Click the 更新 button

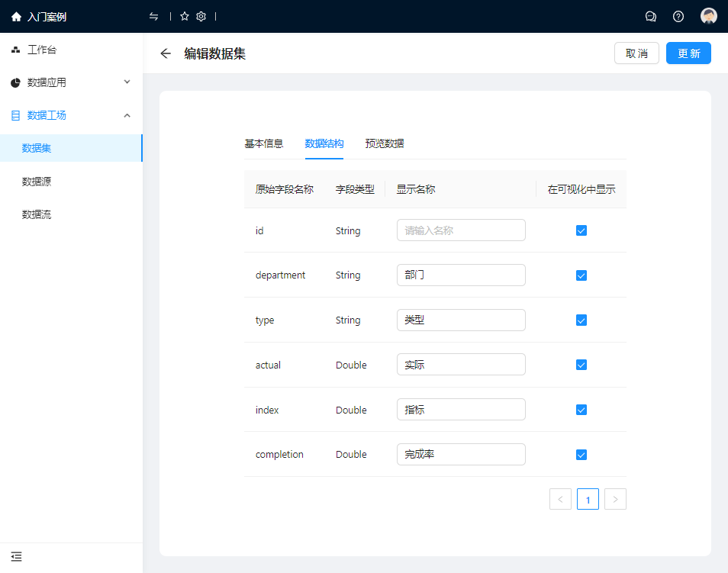point(688,53)
